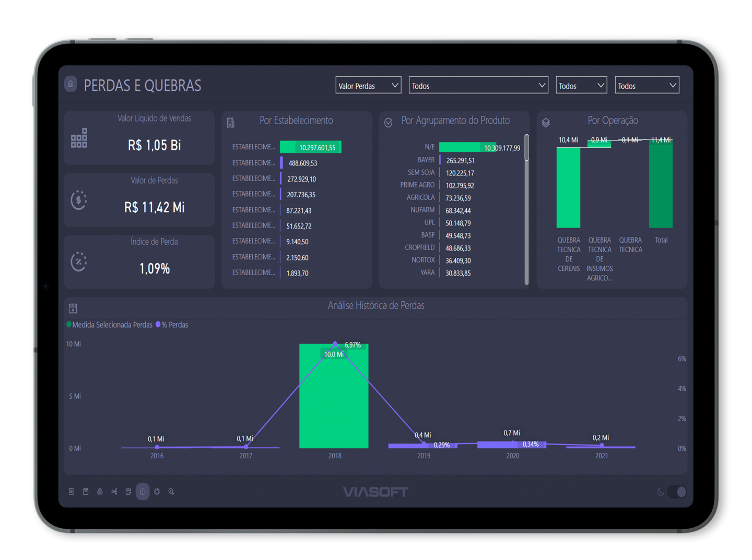Open the 'Valor Perdas' dropdown
Screen dimensions: 752x560
click(368, 86)
